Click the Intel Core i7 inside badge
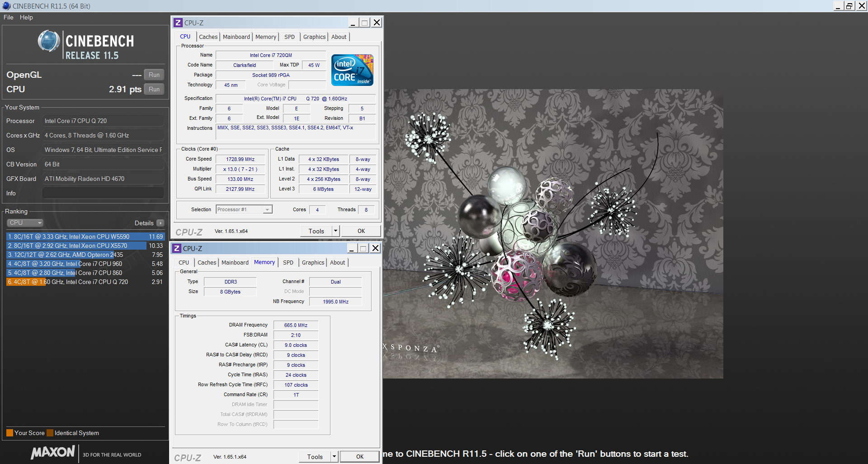Image resolution: width=868 pixels, height=464 pixels. 352,70
